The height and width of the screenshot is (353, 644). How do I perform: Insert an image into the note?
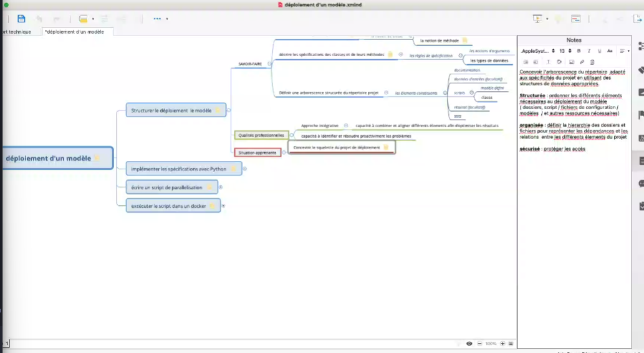(x=570, y=62)
